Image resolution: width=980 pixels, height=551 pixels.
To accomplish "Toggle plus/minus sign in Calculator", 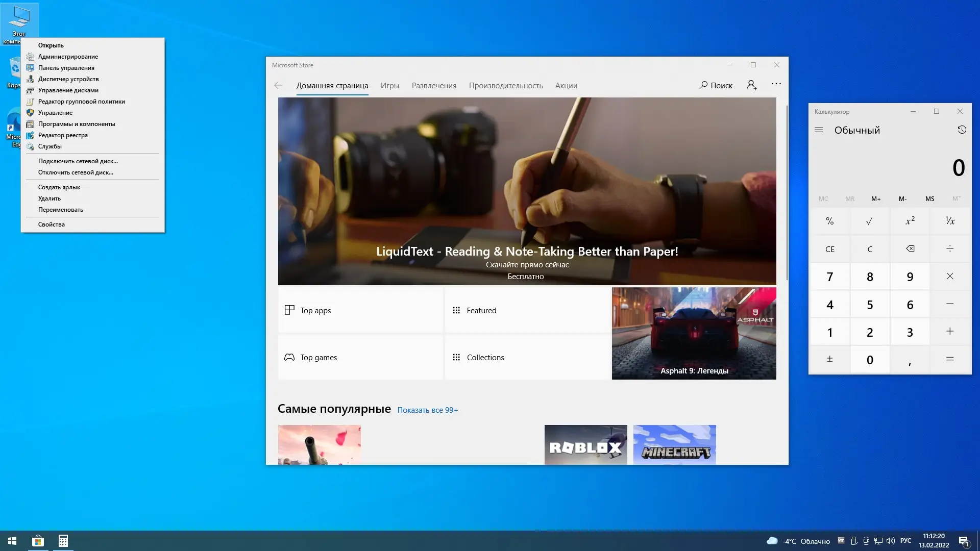I will (829, 359).
